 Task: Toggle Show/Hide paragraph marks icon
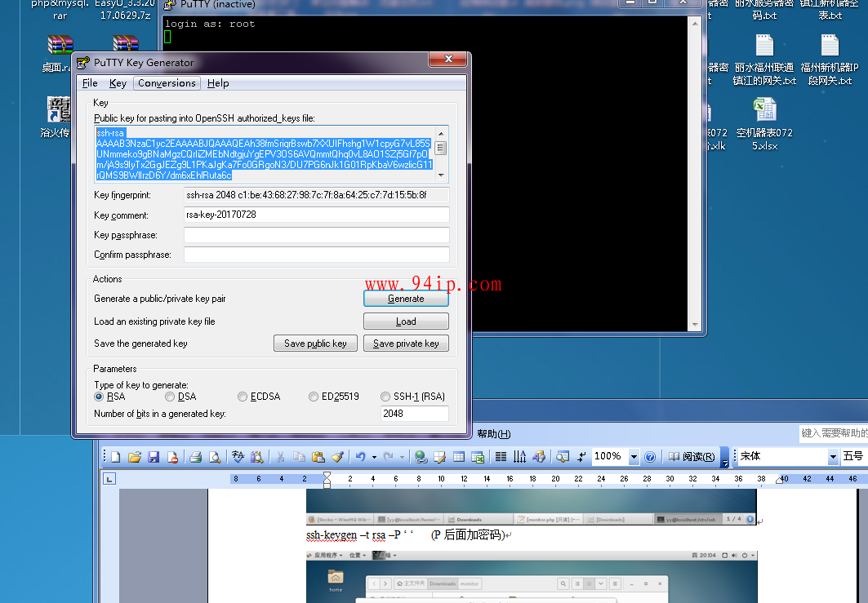(x=581, y=457)
